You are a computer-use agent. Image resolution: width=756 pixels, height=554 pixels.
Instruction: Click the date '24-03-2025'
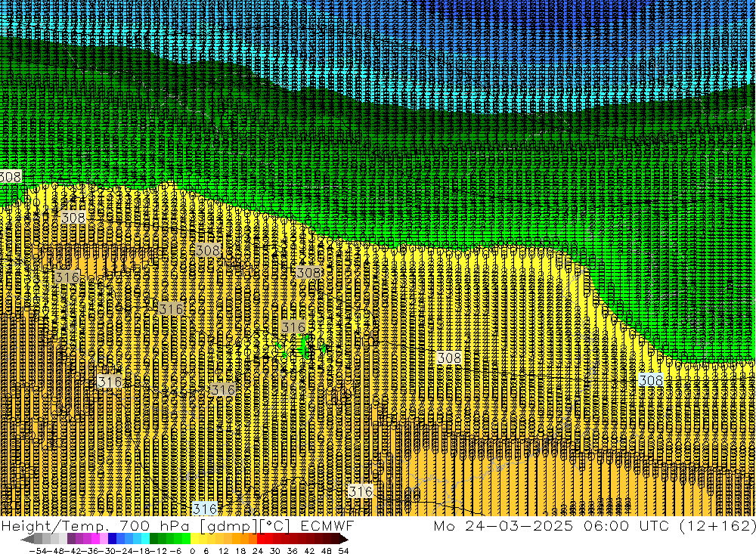point(519,525)
